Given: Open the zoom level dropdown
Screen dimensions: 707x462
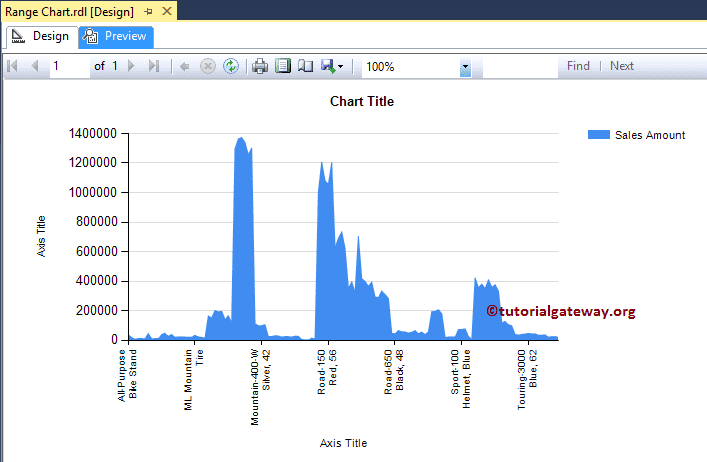Looking at the screenshot, I should tap(465, 67).
